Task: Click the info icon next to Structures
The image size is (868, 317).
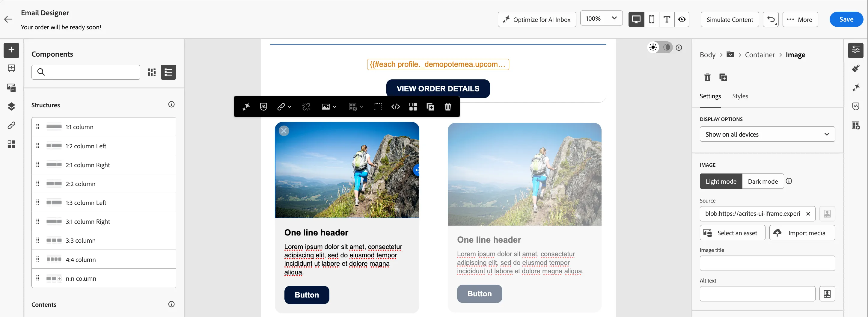Action: (x=171, y=105)
